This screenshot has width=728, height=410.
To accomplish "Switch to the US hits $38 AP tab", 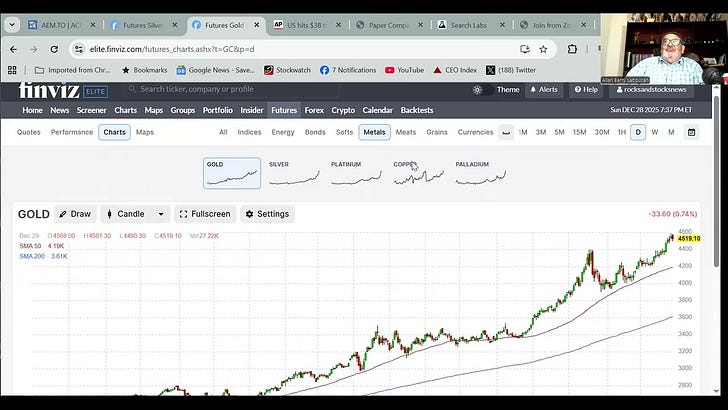I will [307, 25].
